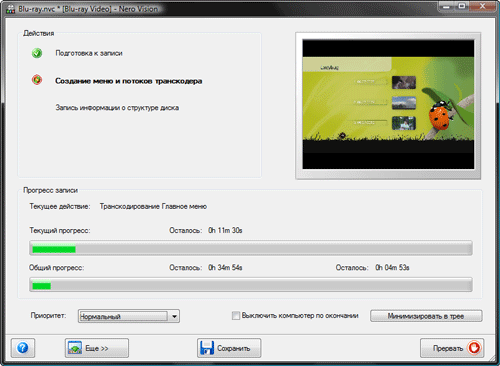Select the third video thumbnail in preview
This screenshot has height=366, width=500.
pyautogui.click(x=404, y=123)
